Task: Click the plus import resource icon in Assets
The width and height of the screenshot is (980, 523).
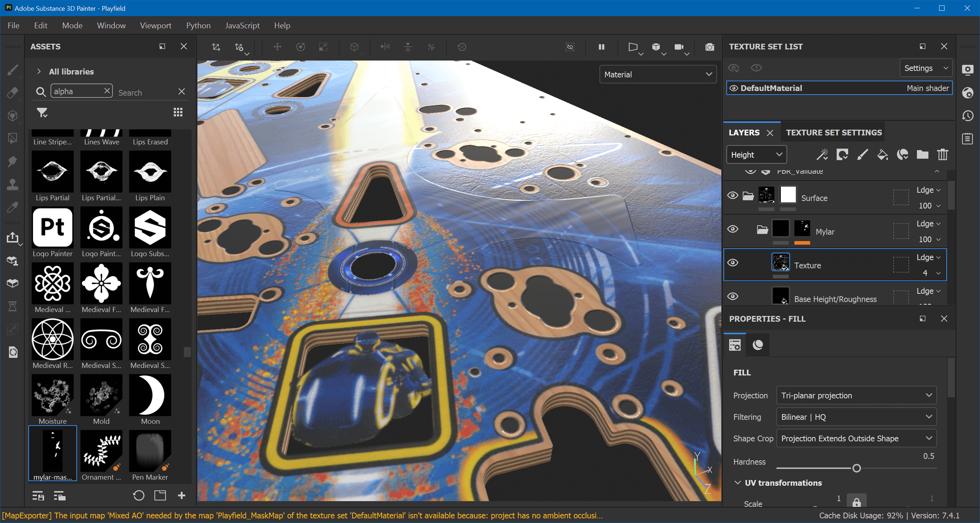Action: click(181, 495)
